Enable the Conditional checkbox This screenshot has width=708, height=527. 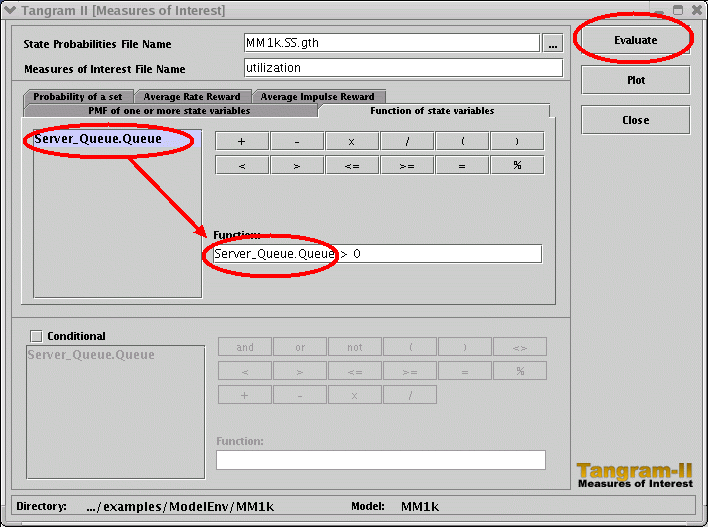click(x=36, y=336)
